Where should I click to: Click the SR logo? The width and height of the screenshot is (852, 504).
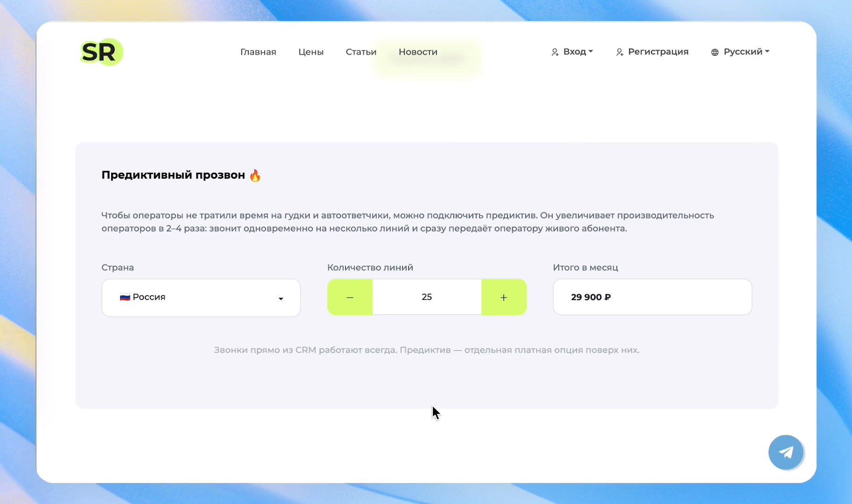tap(101, 52)
